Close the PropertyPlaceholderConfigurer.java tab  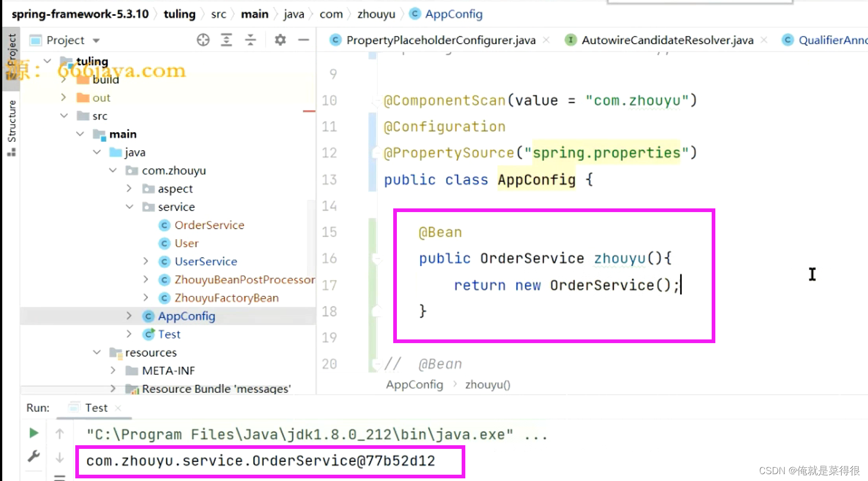pyautogui.click(x=546, y=40)
